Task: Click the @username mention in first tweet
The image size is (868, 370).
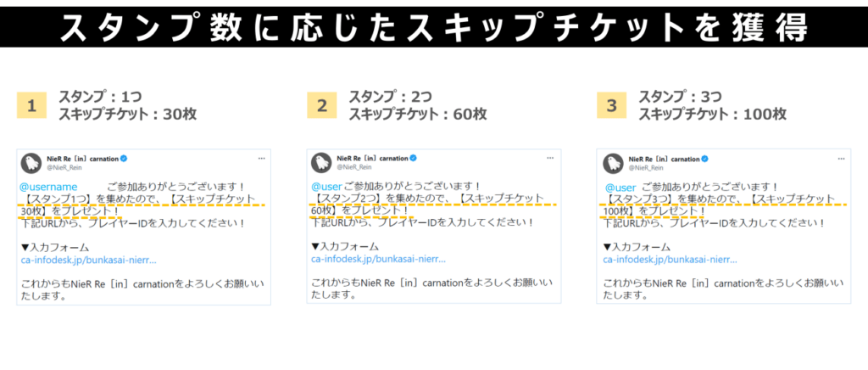Action: coord(48,188)
